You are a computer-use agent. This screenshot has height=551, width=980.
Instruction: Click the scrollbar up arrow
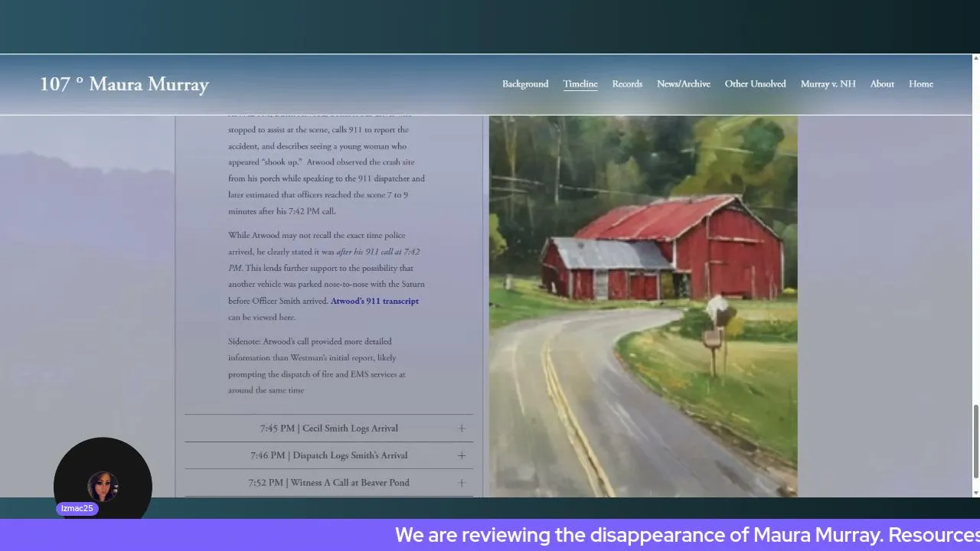click(976, 58)
